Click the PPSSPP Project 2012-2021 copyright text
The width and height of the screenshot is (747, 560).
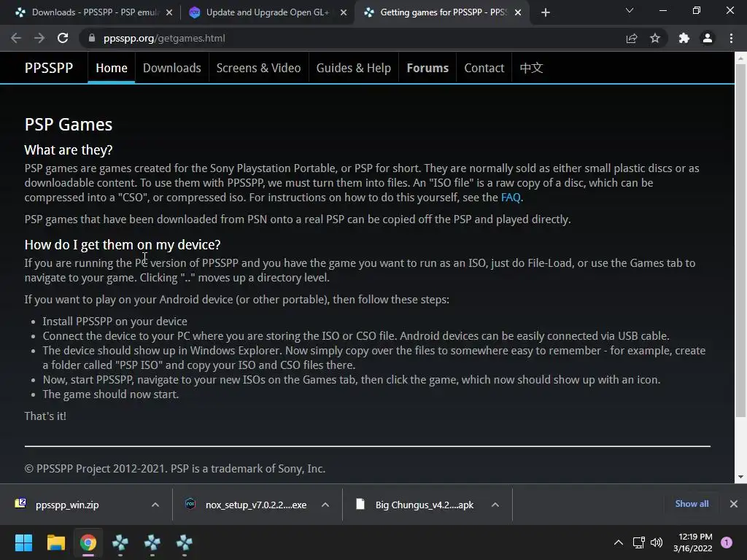175,469
